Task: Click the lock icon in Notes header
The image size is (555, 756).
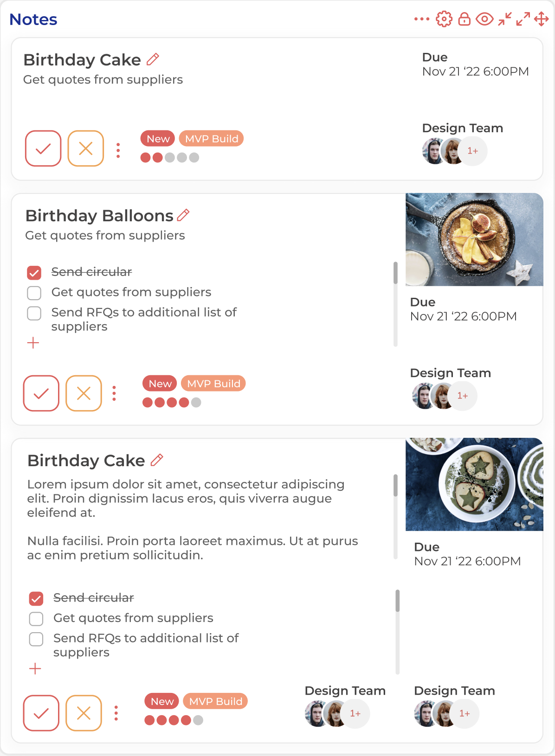Action: point(464,19)
